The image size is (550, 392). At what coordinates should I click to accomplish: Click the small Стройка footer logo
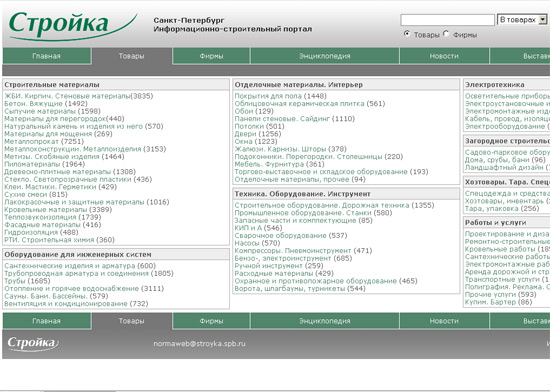click(x=33, y=344)
